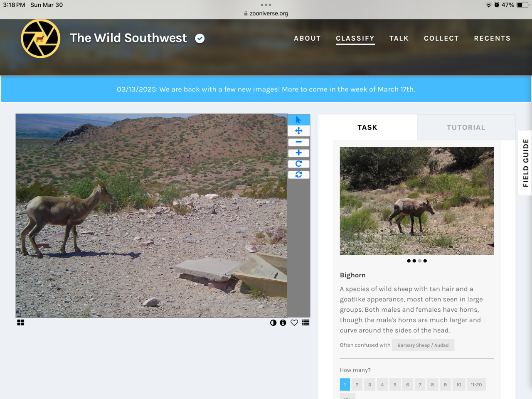Choose count 11-20 for How many
This screenshot has height=399, width=532.
point(476,384)
